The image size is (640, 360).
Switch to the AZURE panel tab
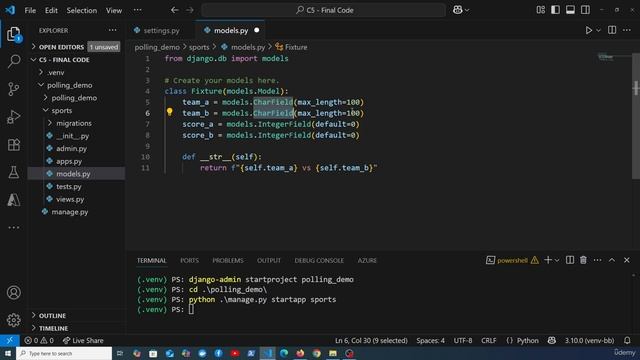pos(367,260)
